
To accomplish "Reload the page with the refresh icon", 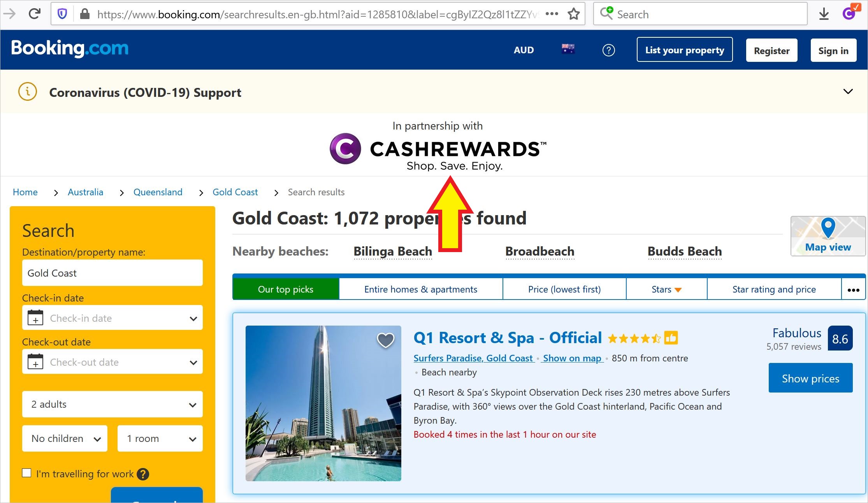I will tap(35, 14).
